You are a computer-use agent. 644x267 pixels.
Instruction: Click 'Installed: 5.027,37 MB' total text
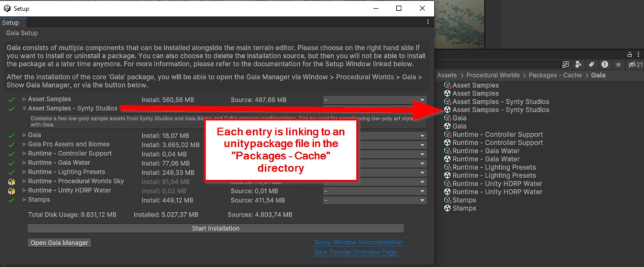[166, 215]
